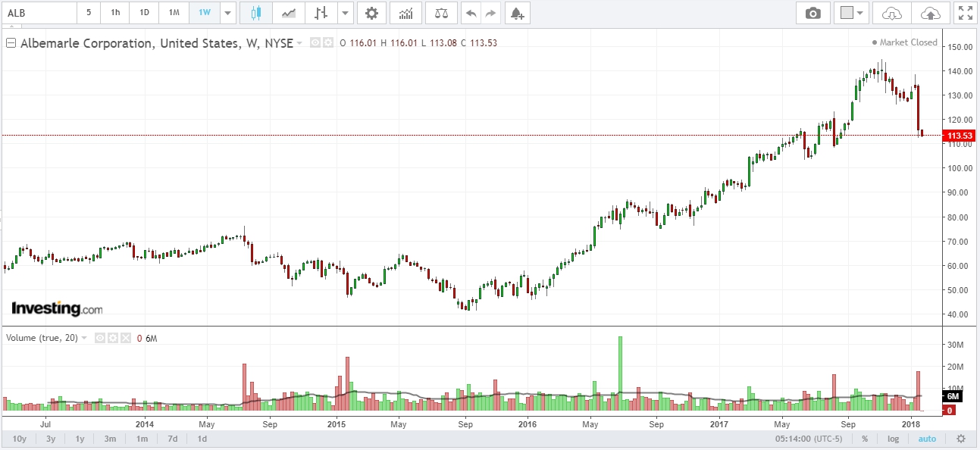Zoom to 3y date range

[x=50, y=439]
